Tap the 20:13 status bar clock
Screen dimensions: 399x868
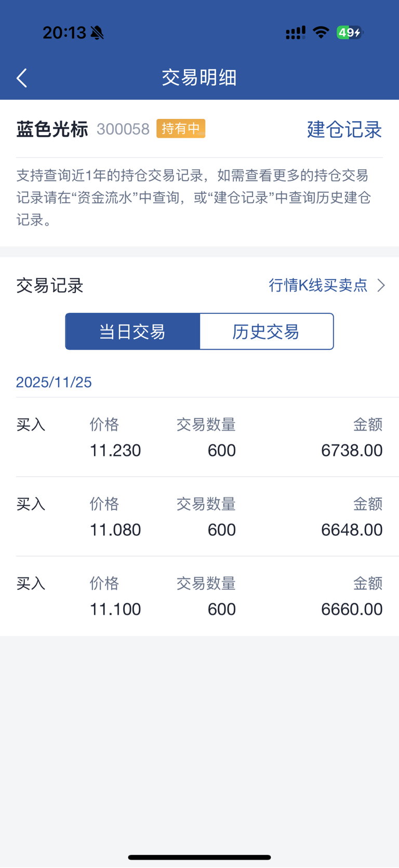(x=64, y=33)
